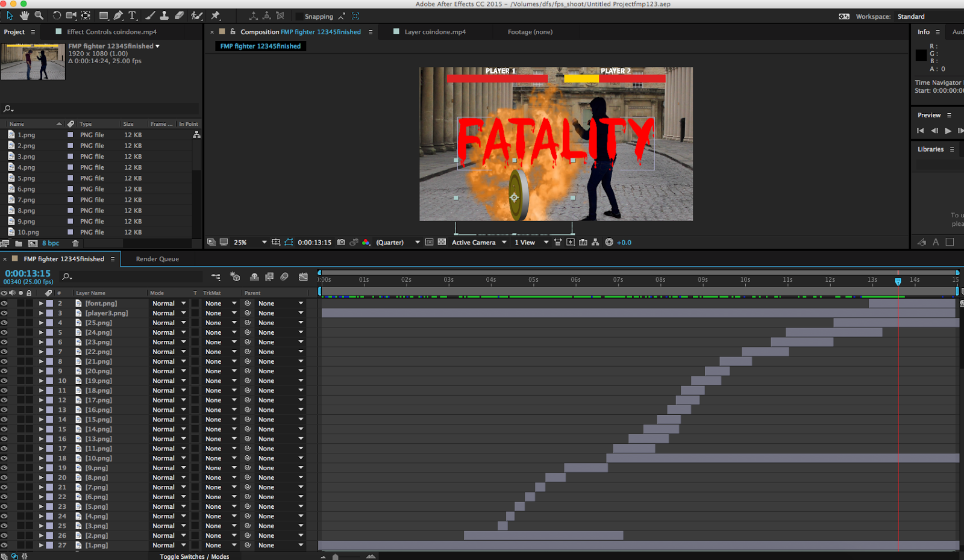Viewport: 964px width, 560px height.
Task: Select the Clone Stamp tool
Action: [x=164, y=16]
